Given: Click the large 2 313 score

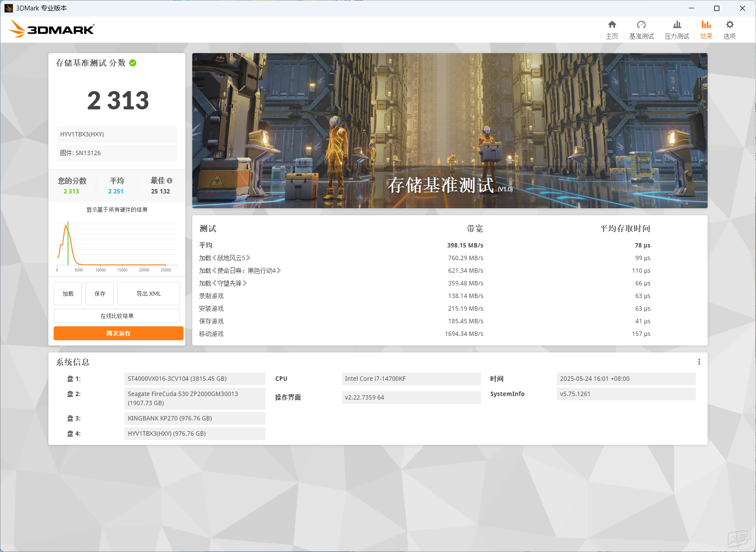Looking at the screenshot, I should [118, 101].
